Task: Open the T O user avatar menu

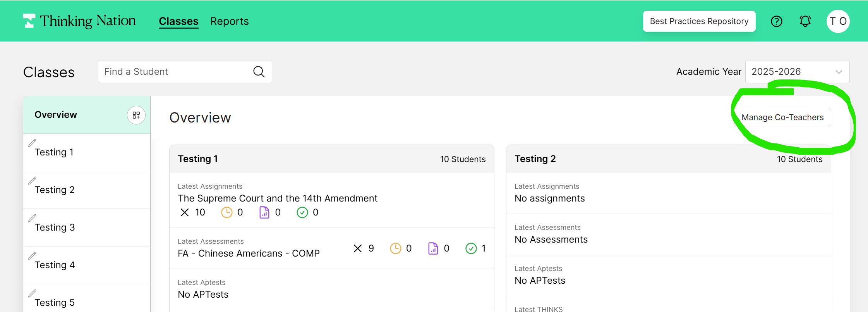Action: point(838,21)
